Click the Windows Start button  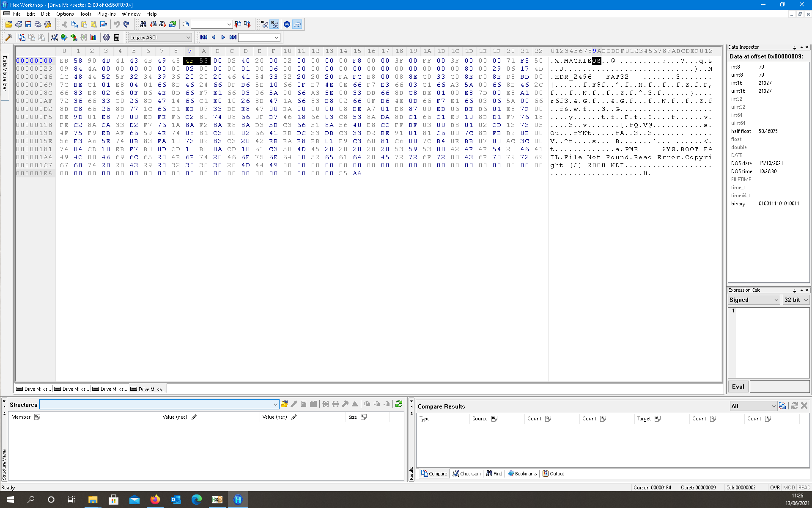point(10,500)
